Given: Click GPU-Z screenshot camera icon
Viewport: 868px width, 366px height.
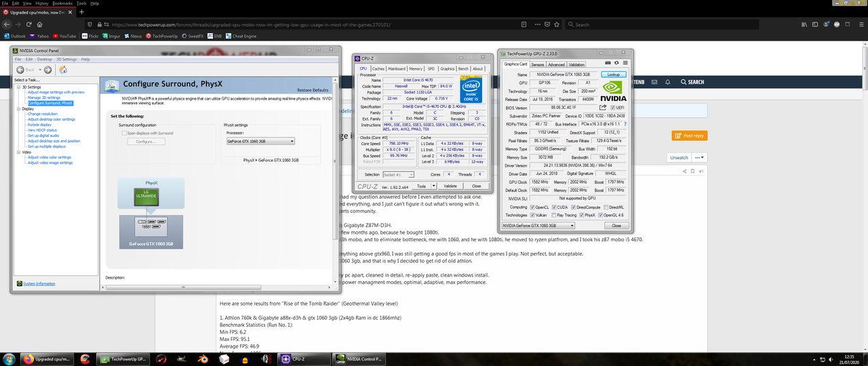Looking at the screenshot, I should pos(606,64).
